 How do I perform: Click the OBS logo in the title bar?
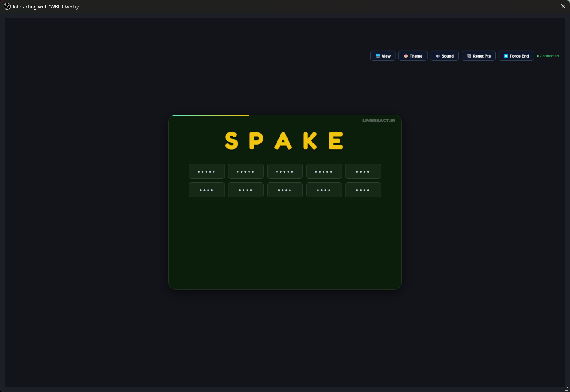click(7, 6)
